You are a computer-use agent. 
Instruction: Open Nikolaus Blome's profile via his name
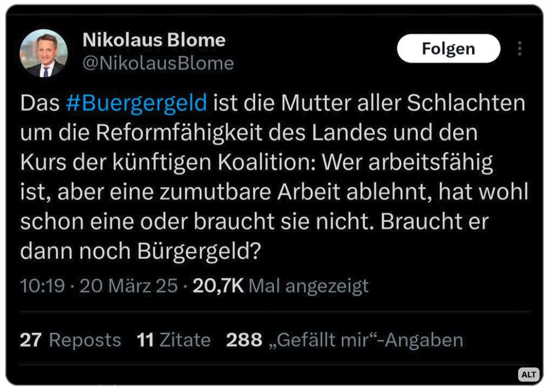pos(154,40)
